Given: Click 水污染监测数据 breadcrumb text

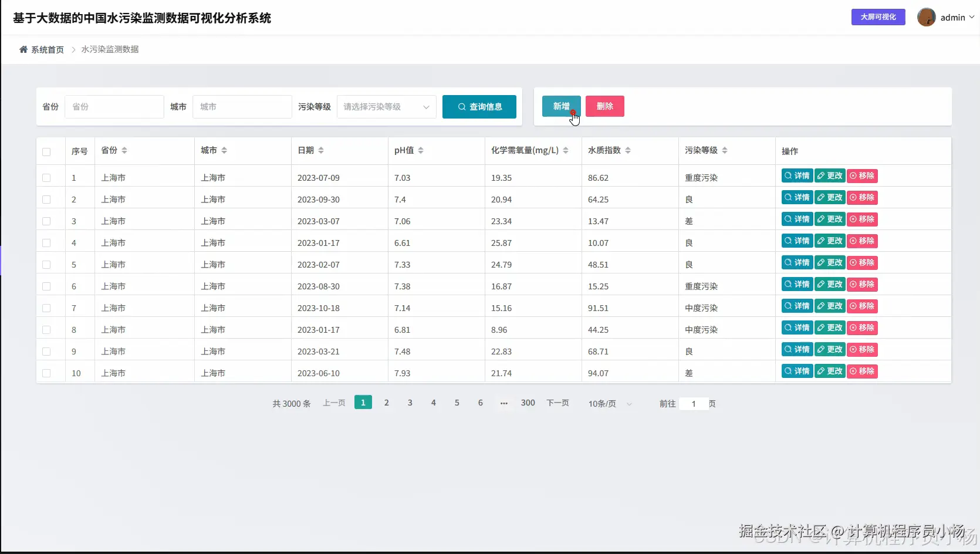Looking at the screenshot, I should [x=110, y=49].
